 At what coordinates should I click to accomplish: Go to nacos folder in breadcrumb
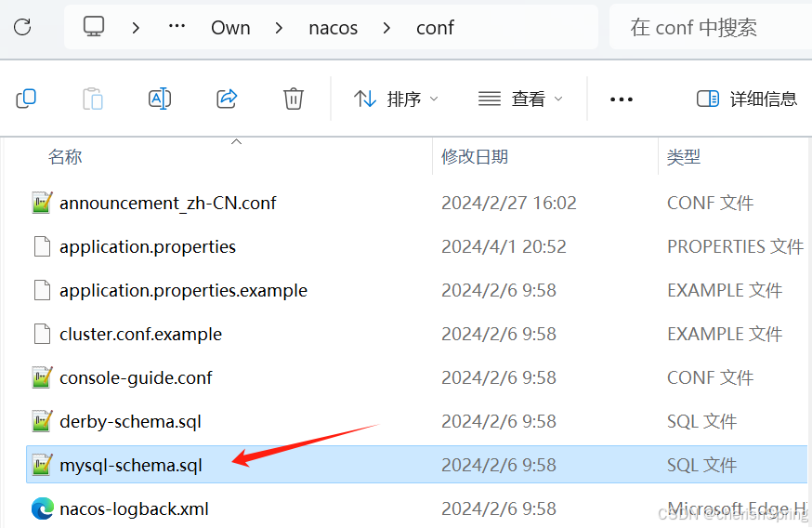(333, 28)
